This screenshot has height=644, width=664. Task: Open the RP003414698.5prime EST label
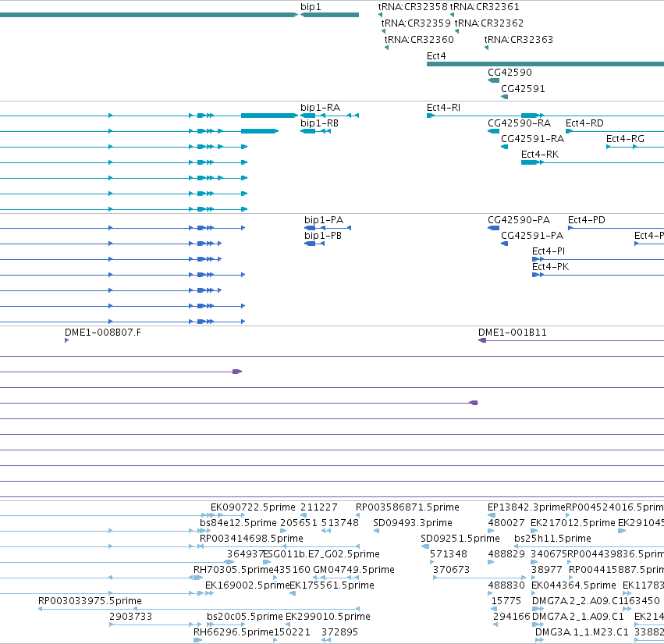[251, 539]
